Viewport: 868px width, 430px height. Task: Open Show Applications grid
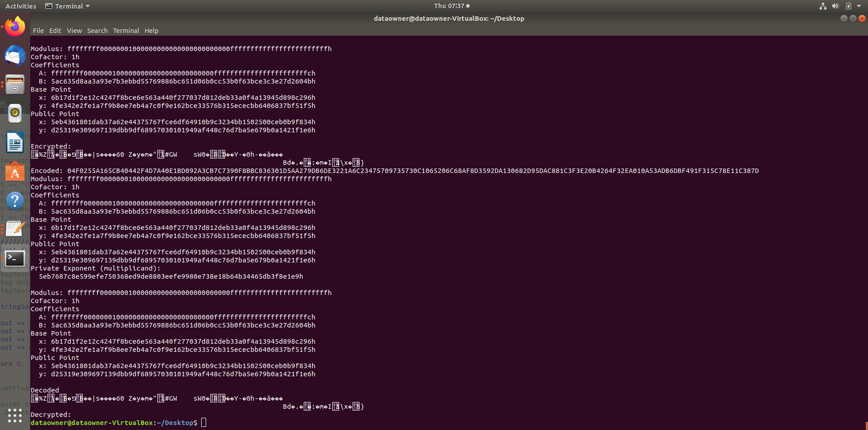(x=15, y=415)
